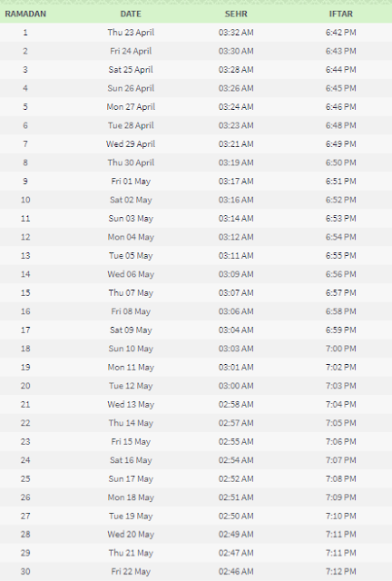The height and width of the screenshot is (581, 392).
Task: Select the Thu 23 April date cell
Action: pos(131,33)
